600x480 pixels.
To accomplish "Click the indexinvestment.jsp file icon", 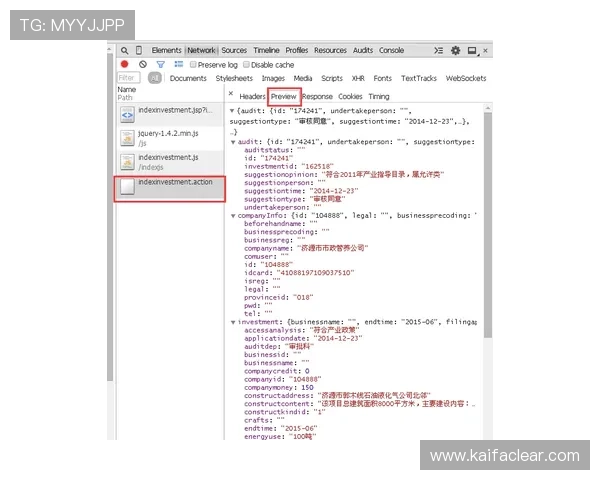I will pyautogui.click(x=127, y=114).
